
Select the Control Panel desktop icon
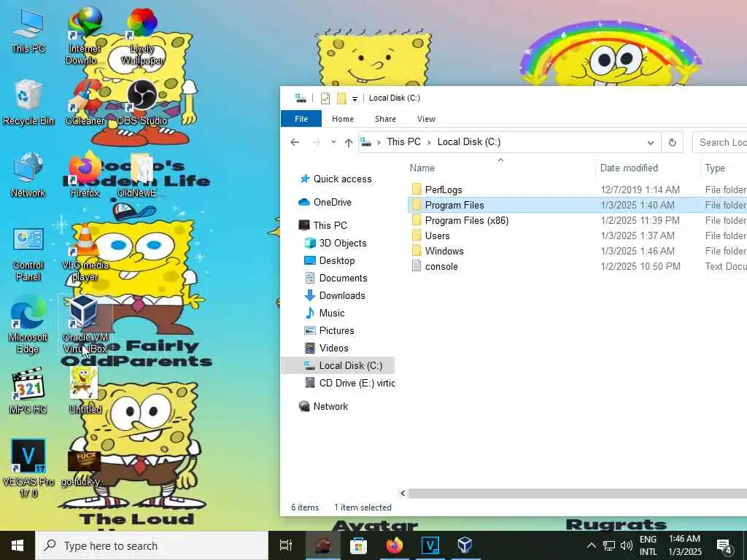point(28,254)
